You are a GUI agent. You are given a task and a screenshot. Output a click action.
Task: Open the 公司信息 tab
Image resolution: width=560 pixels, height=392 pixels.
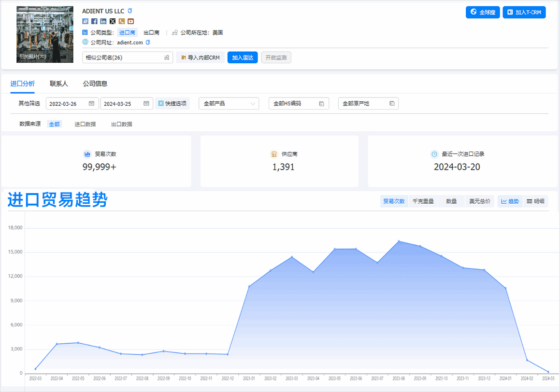pos(95,84)
